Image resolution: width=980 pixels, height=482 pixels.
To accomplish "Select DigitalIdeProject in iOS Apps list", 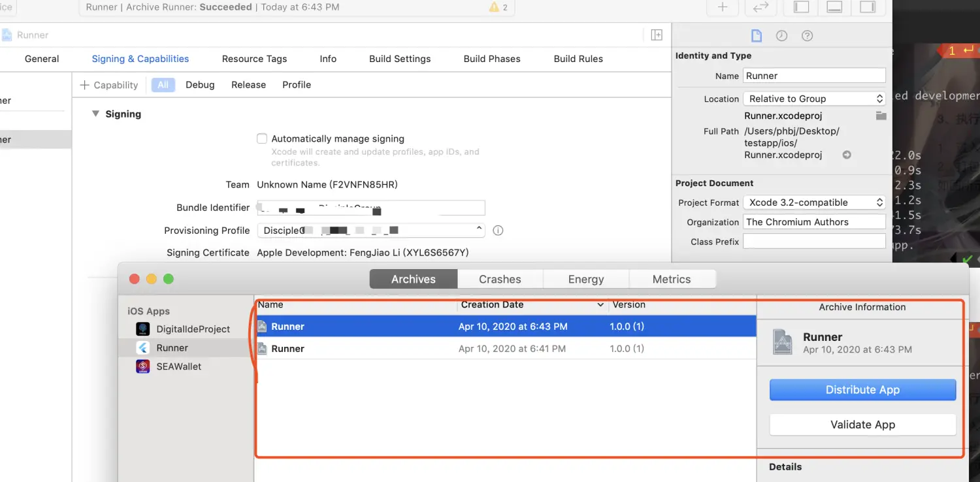I will 186,329.
